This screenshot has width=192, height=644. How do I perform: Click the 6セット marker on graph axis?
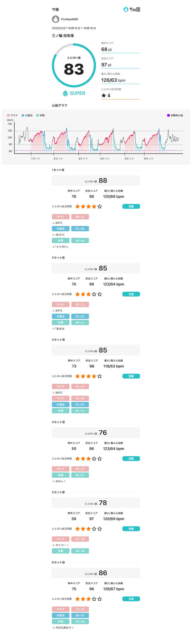149,159
